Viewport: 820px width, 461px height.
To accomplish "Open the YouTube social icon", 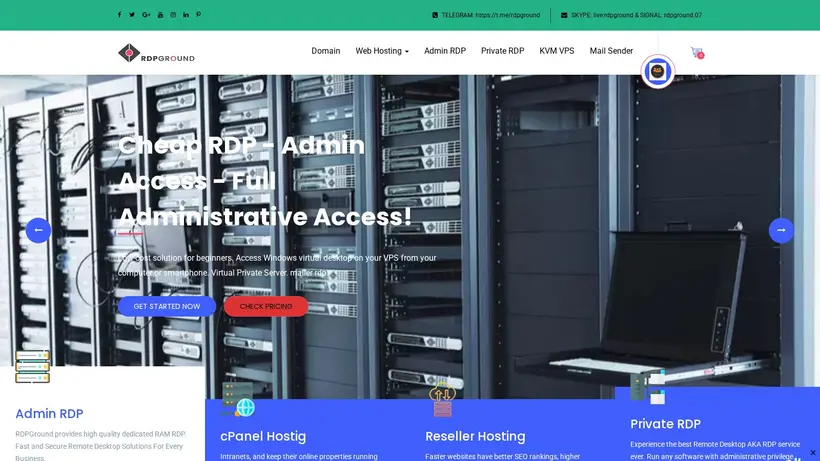I will pyautogui.click(x=160, y=15).
